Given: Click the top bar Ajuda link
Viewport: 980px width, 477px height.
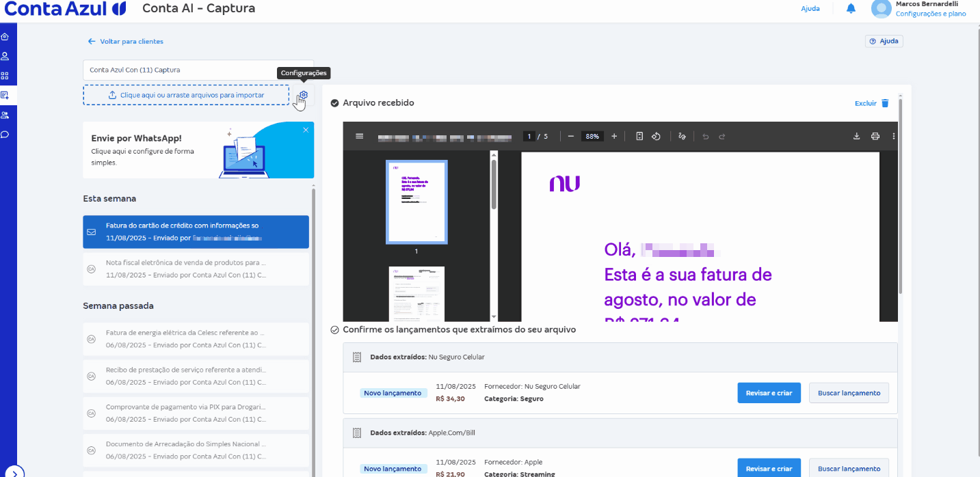Looking at the screenshot, I should pyautogui.click(x=810, y=9).
